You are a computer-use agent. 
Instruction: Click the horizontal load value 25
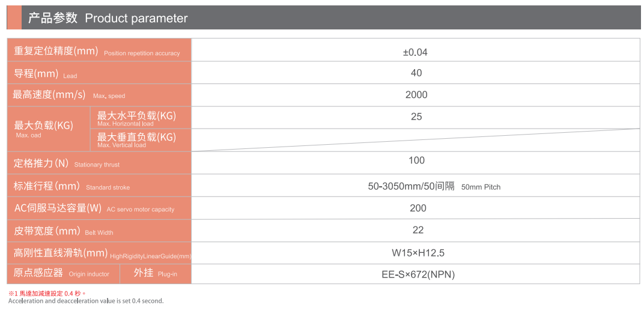click(416, 117)
